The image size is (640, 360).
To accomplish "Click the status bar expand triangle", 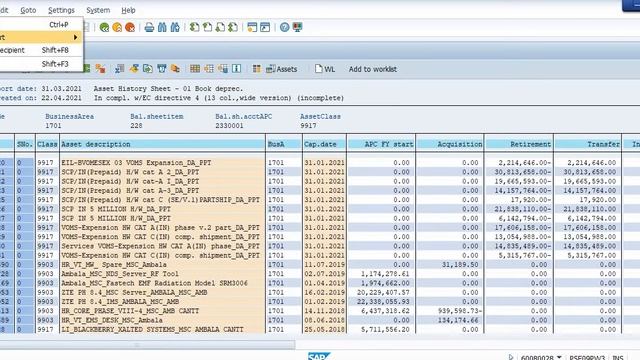I will 511,357.
